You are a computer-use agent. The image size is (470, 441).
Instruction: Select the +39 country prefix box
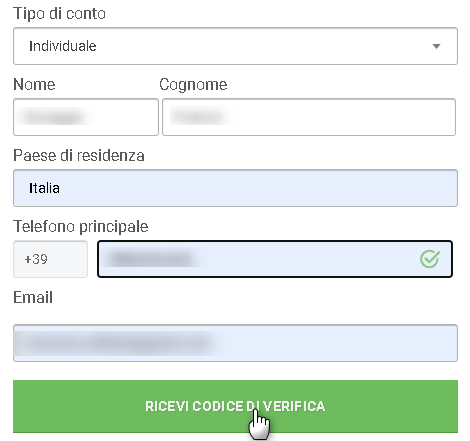(50, 259)
